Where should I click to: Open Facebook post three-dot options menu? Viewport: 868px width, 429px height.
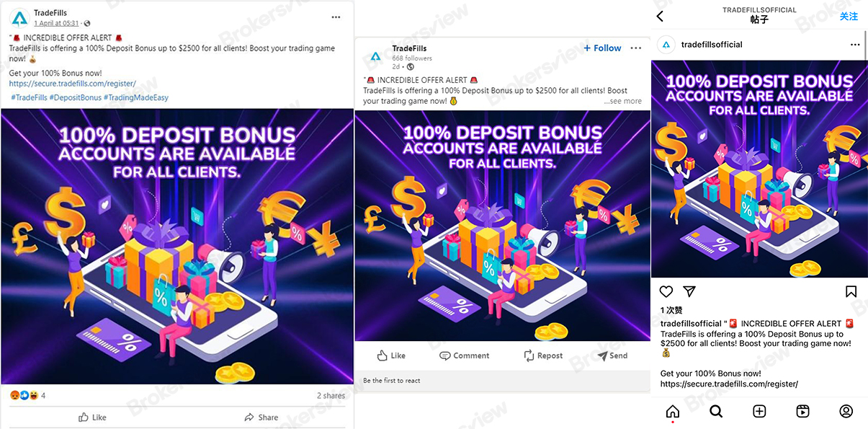pyautogui.click(x=336, y=17)
